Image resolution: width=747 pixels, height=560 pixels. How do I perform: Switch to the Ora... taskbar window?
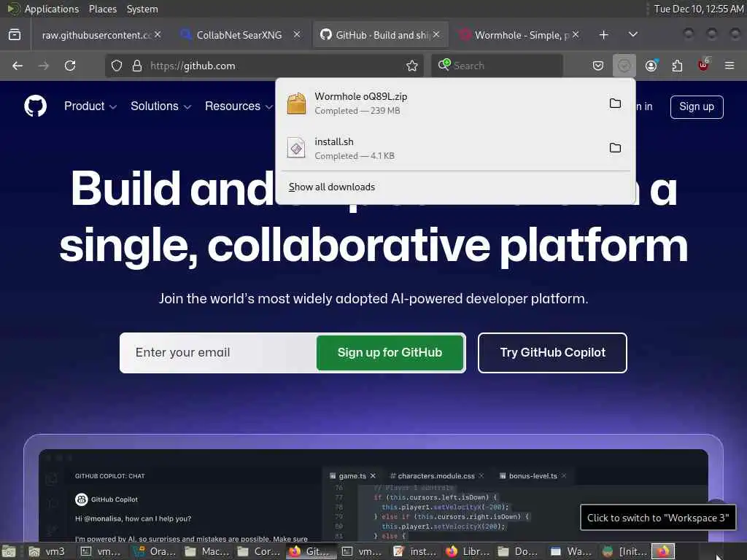pyautogui.click(x=155, y=551)
